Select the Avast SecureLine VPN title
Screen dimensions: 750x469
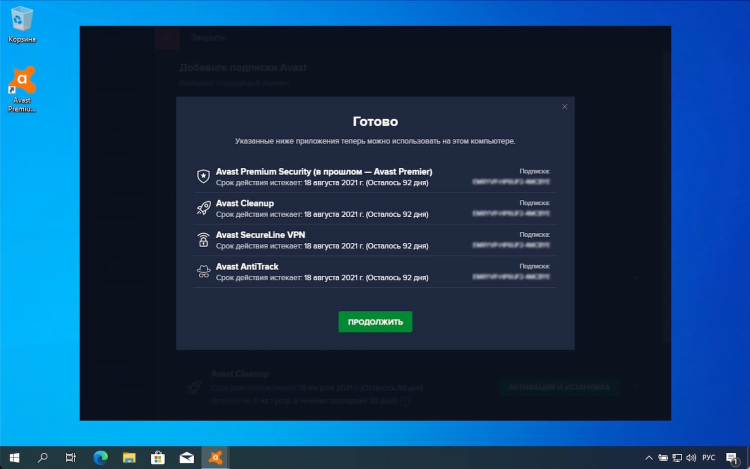point(260,235)
